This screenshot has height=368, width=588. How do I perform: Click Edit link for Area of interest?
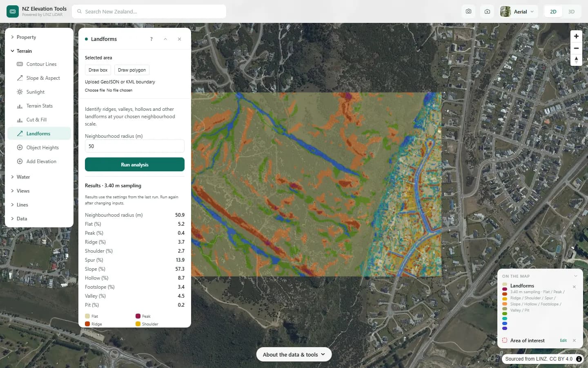pos(563,341)
